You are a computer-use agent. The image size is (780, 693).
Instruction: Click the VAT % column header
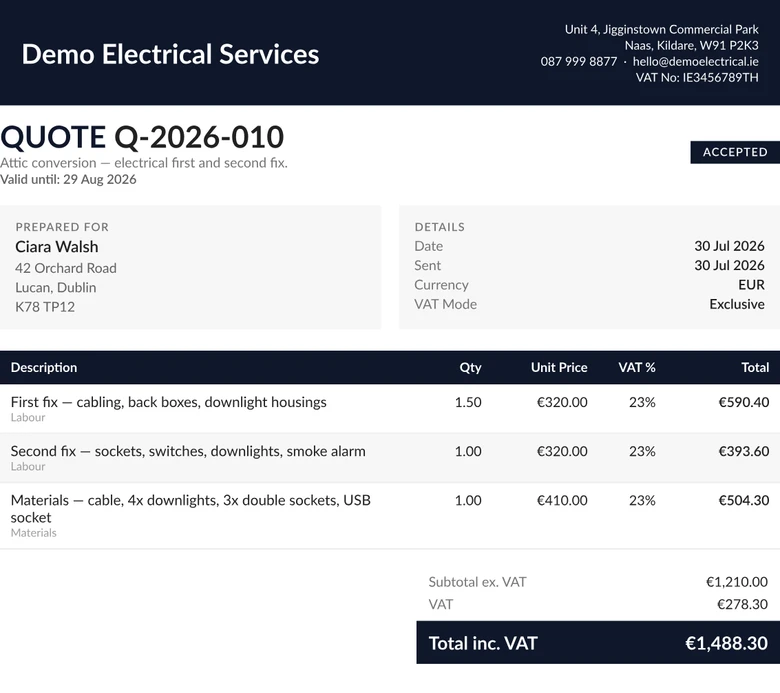[637, 367]
